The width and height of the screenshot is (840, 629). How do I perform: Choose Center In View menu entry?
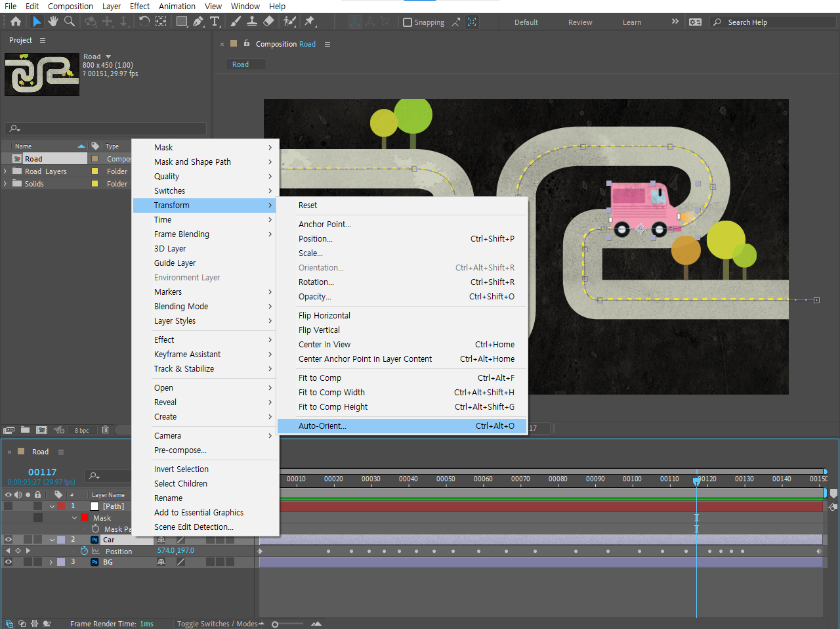click(x=402, y=344)
